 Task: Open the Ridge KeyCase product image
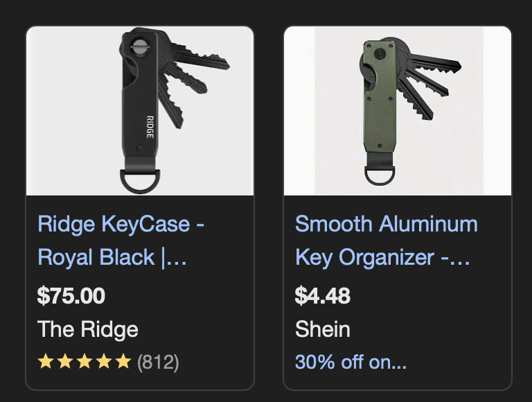(x=139, y=111)
